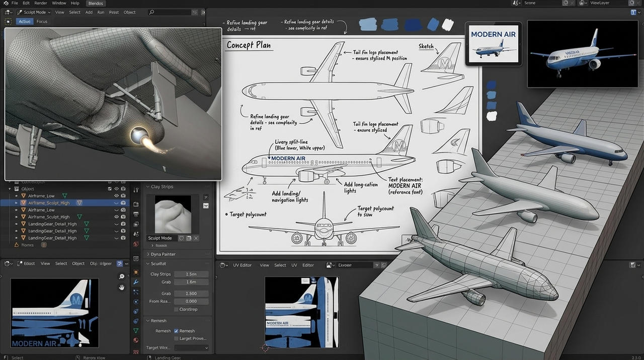
Task: Click the Blender logo in the menu bar
Action: 6,3
